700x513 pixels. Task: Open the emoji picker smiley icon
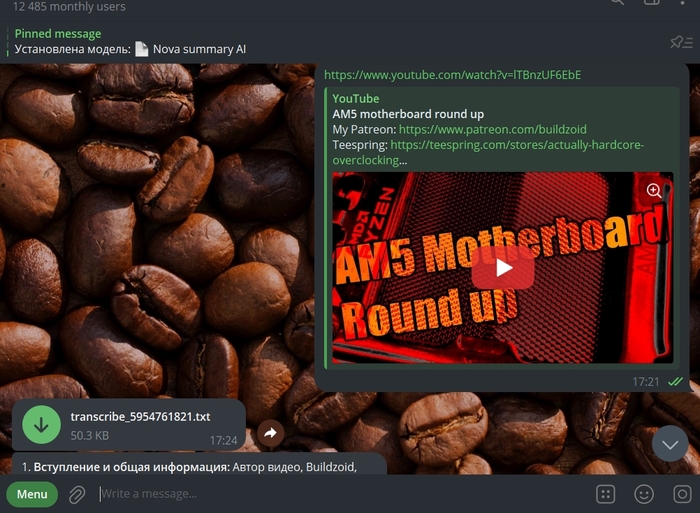(644, 494)
